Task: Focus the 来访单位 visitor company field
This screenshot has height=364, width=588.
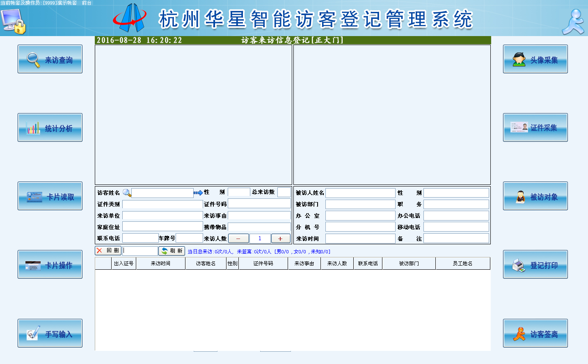Action: point(162,215)
